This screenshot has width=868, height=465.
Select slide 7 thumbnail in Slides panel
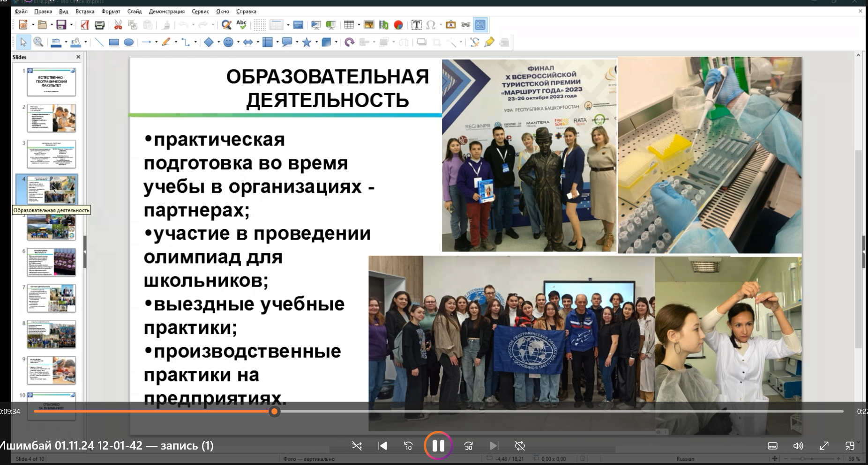coord(51,298)
